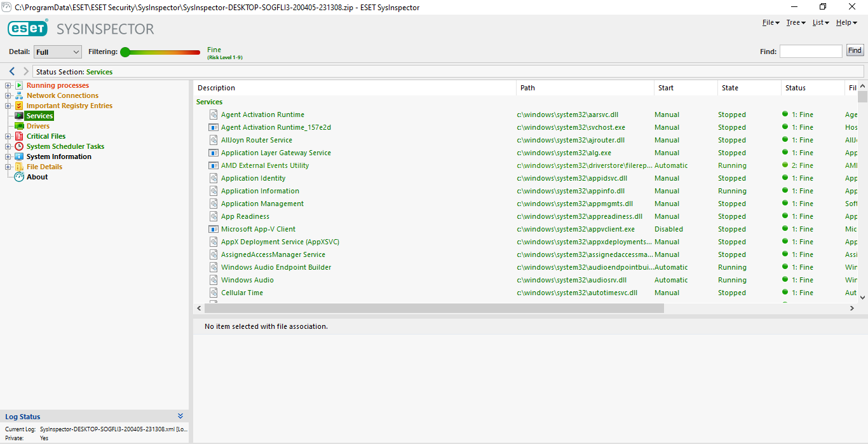Click inside the Find text field
868x444 pixels.
click(811, 51)
